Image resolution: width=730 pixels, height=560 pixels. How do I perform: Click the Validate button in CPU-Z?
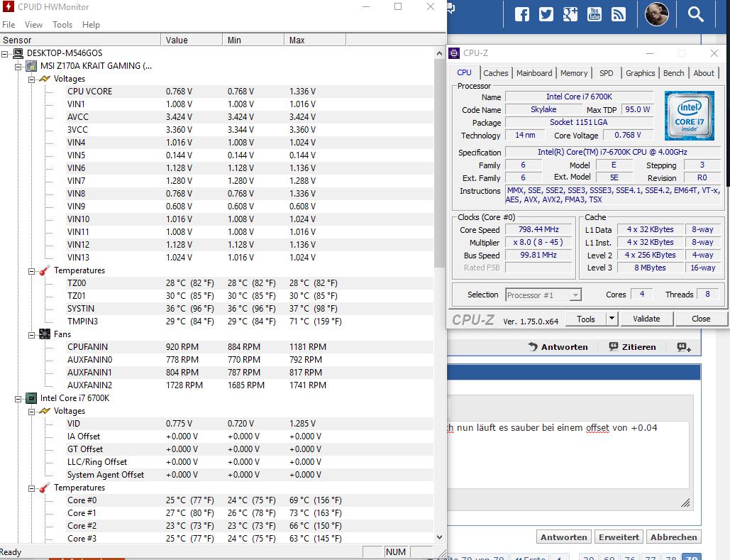pyautogui.click(x=646, y=319)
